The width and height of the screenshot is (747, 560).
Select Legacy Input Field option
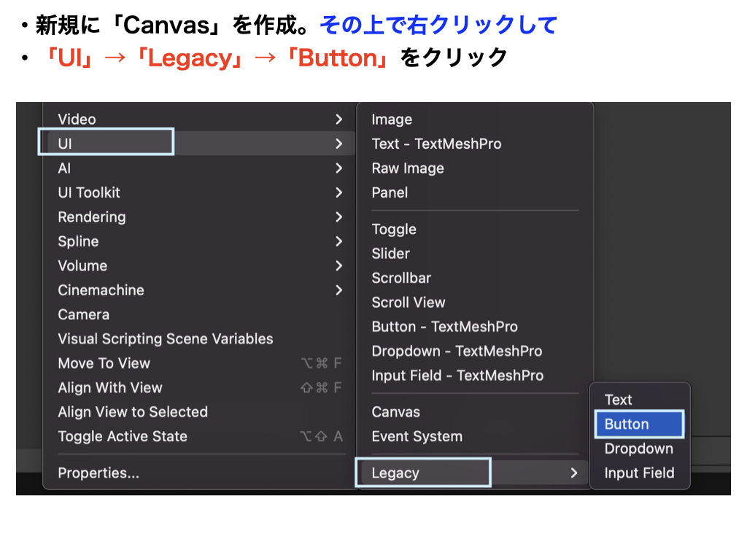[639, 473]
